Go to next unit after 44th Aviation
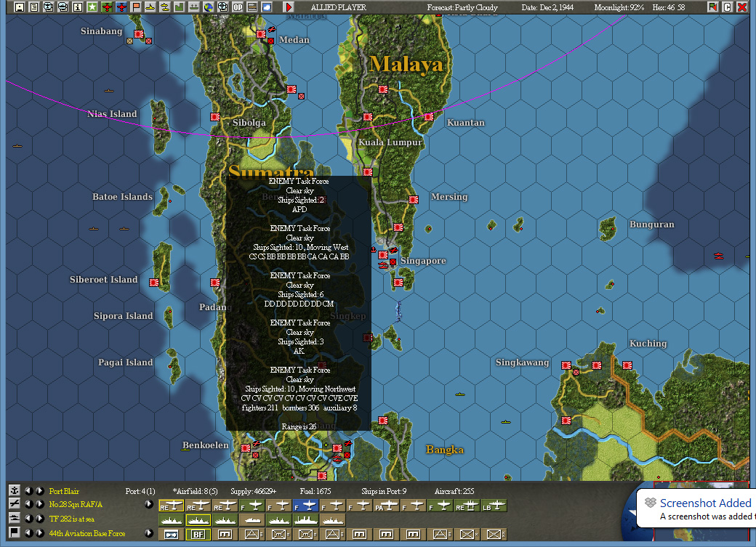 pos(39,533)
